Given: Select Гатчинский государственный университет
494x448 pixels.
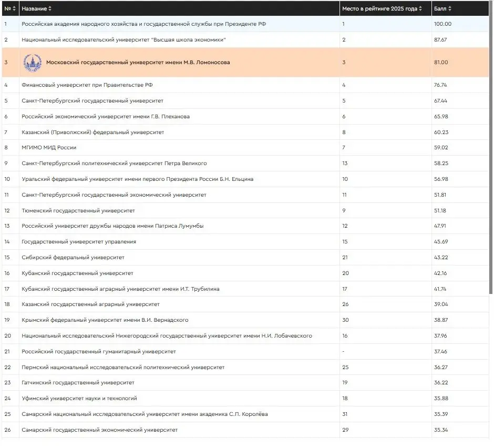Looking at the screenshot, I should click(x=78, y=383).
